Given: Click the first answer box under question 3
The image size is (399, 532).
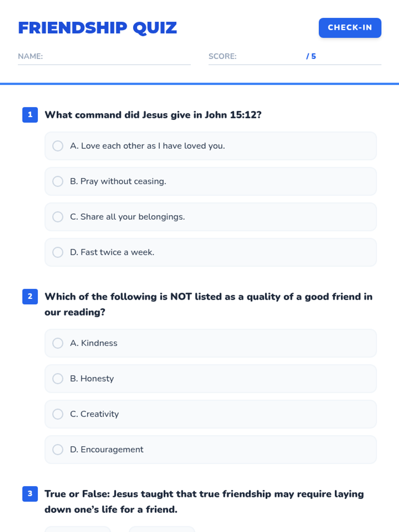Looking at the screenshot, I should (78, 529).
